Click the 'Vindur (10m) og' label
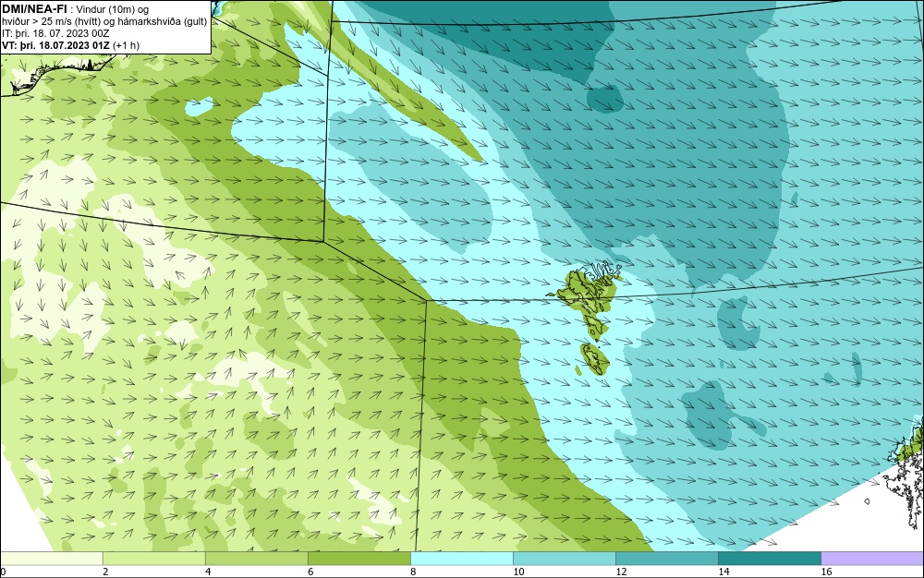The width and height of the screenshot is (924, 578). point(113,9)
